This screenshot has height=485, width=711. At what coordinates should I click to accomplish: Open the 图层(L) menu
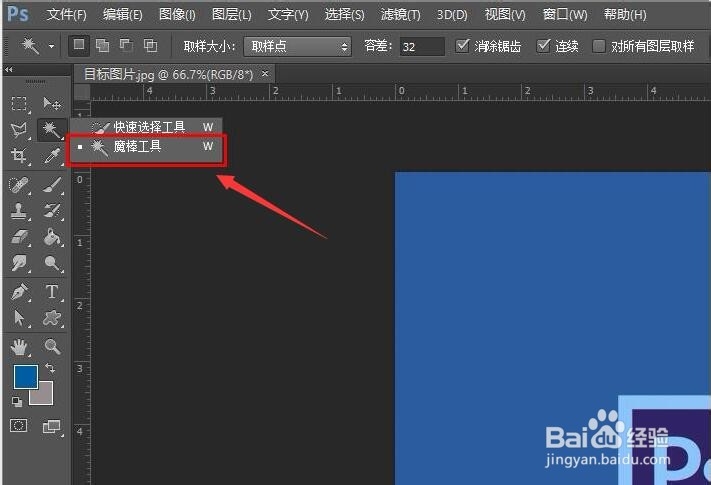coord(231,15)
